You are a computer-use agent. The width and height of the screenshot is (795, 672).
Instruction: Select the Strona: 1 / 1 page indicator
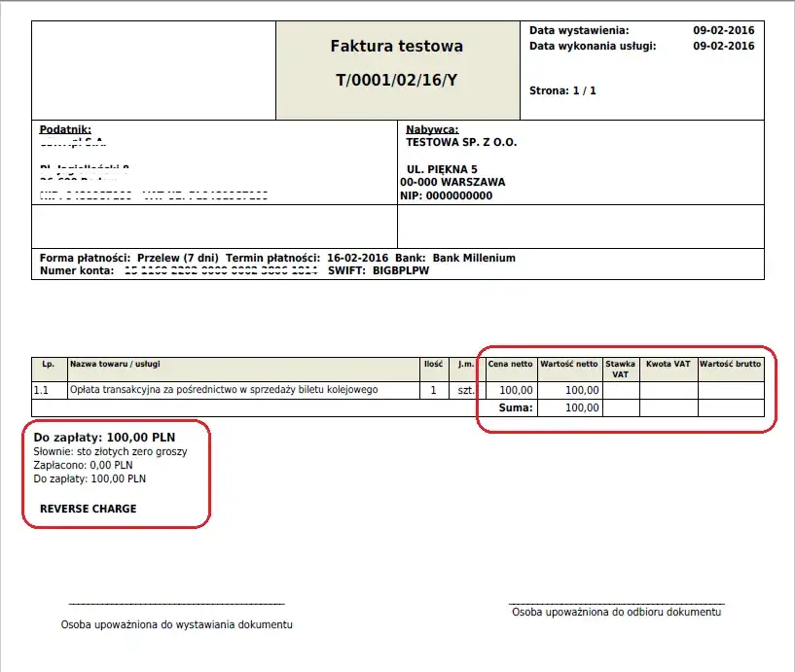tap(562, 90)
